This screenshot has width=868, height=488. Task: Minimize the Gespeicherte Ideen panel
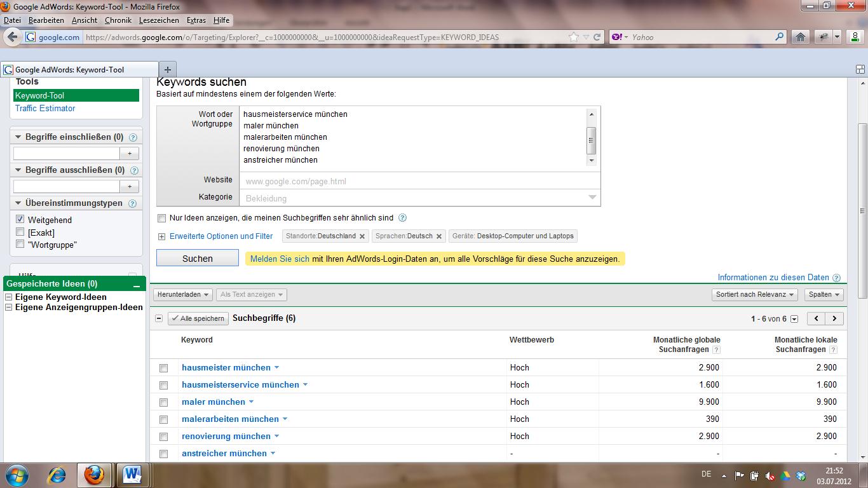(x=136, y=285)
